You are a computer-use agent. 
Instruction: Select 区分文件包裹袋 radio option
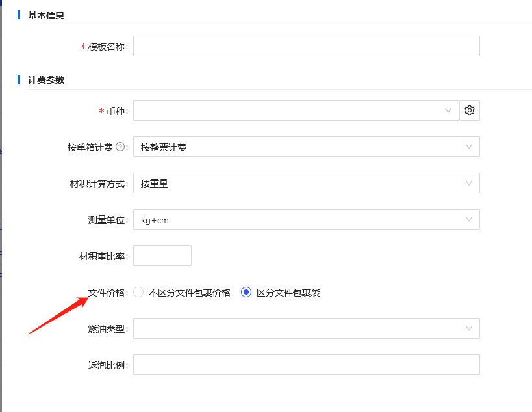pyautogui.click(x=246, y=292)
